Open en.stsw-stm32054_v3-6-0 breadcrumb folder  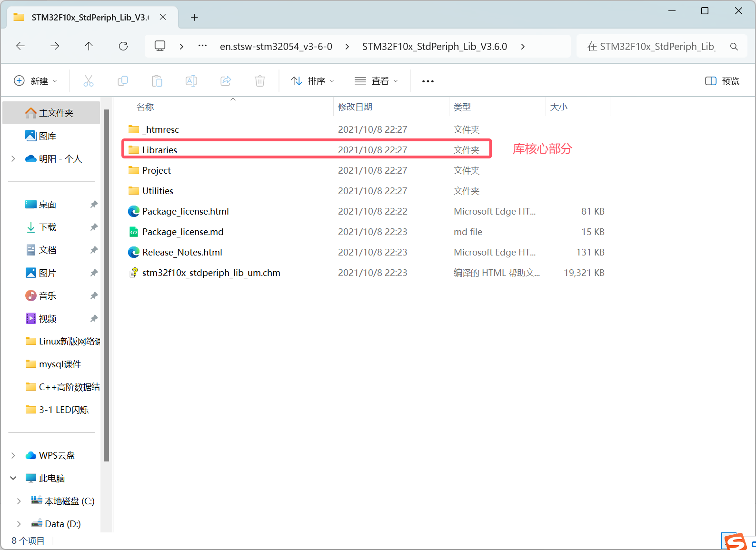276,47
